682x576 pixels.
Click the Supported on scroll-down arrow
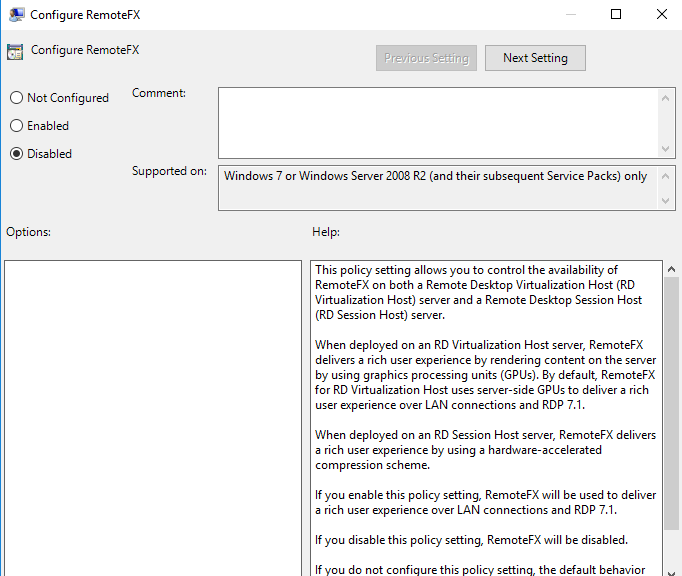[665, 201]
